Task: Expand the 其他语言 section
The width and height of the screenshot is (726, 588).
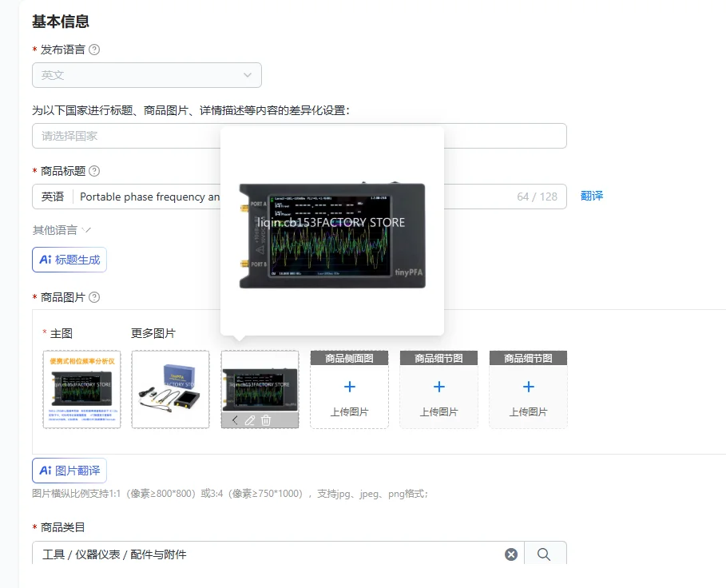Action: 61,230
